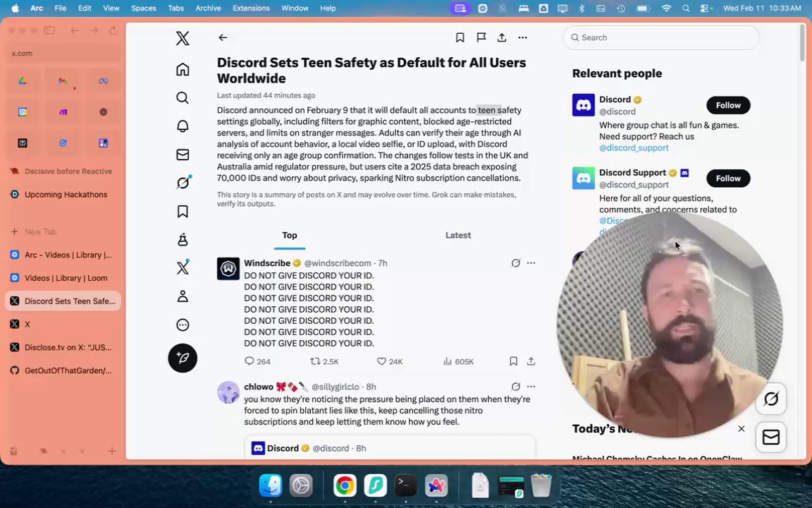This screenshot has height=508, width=812.
Task: Open Upcoming Hackathons pinned tab
Action: [62, 195]
